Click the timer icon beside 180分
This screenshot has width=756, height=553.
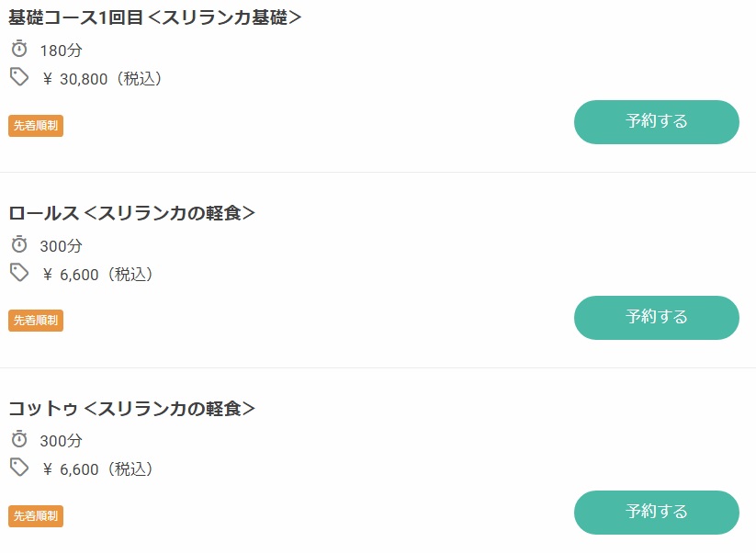(x=19, y=50)
